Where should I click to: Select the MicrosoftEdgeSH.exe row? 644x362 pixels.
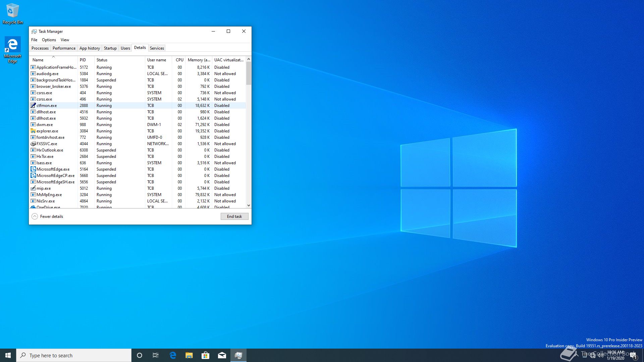click(138, 182)
